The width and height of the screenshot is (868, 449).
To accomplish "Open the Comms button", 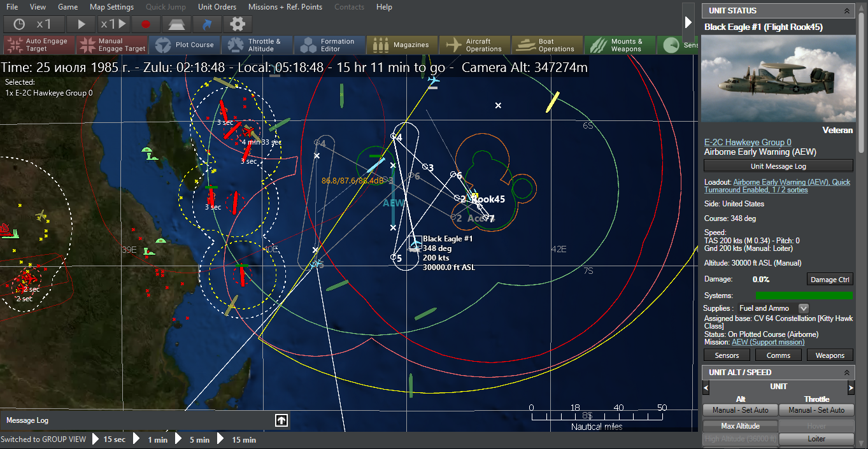I will pyautogui.click(x=778, y=355).
